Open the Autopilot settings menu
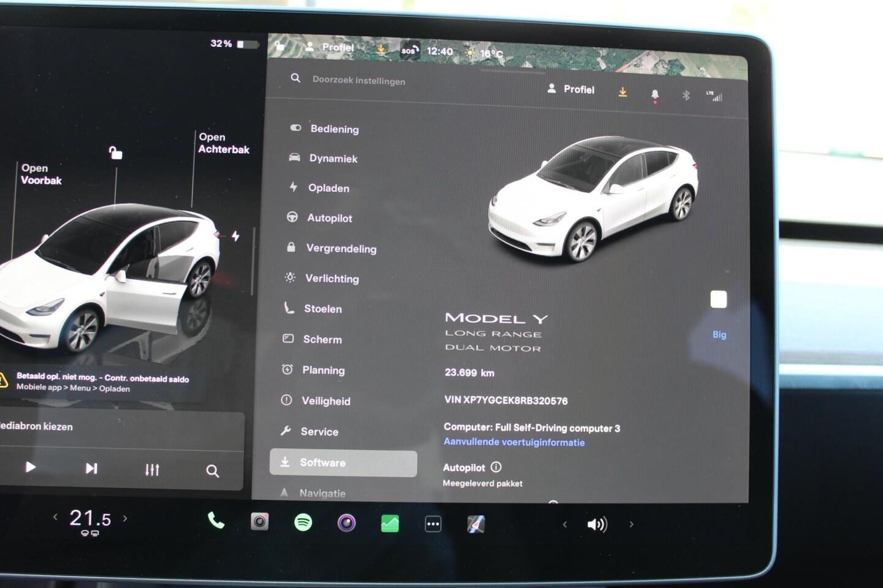 coord(330,218)
